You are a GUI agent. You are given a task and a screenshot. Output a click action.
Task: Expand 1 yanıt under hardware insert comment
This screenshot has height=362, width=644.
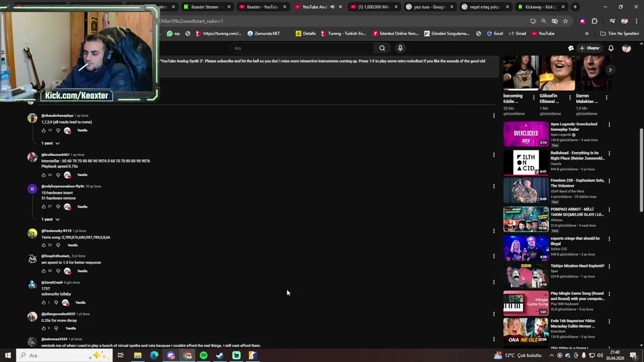point(50,219)
